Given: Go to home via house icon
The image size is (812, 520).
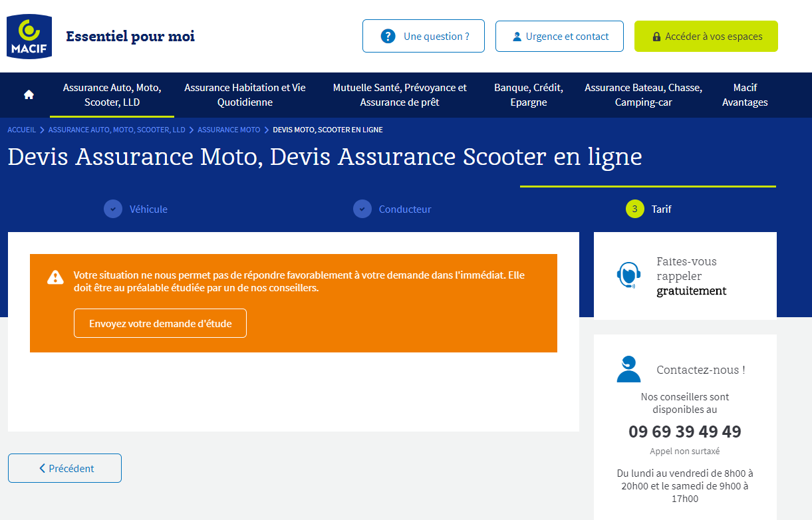Looking at the screenshot, I should point(29,94).
